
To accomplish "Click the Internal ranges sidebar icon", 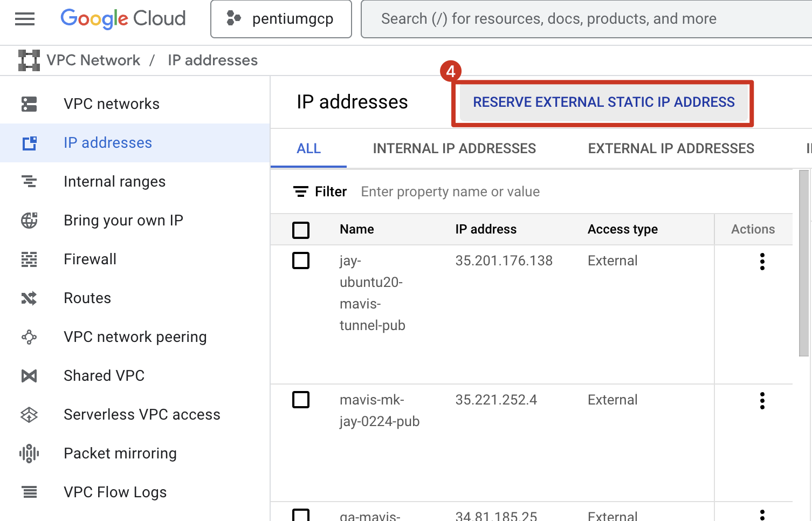I will pos(29,182).
